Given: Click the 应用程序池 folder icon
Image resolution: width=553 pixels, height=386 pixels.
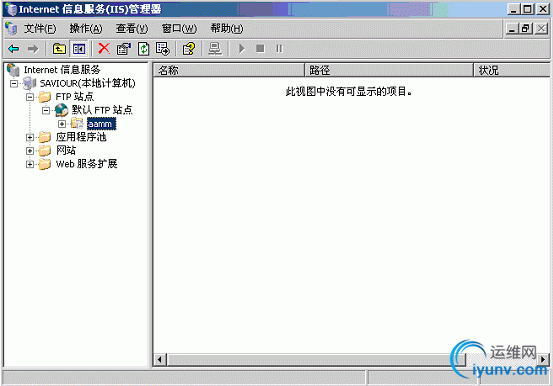Looking at the screenshot, I should coord(45,137).
